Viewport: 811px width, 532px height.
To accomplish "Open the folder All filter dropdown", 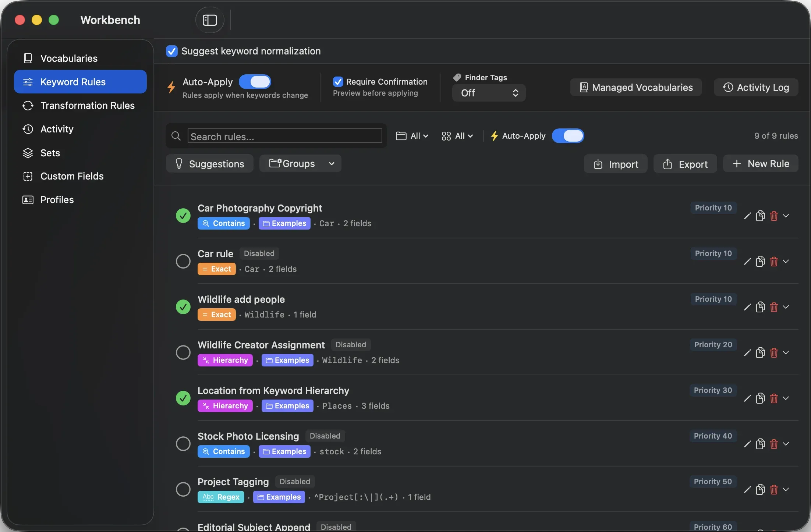I will click(x=412, y=136).
